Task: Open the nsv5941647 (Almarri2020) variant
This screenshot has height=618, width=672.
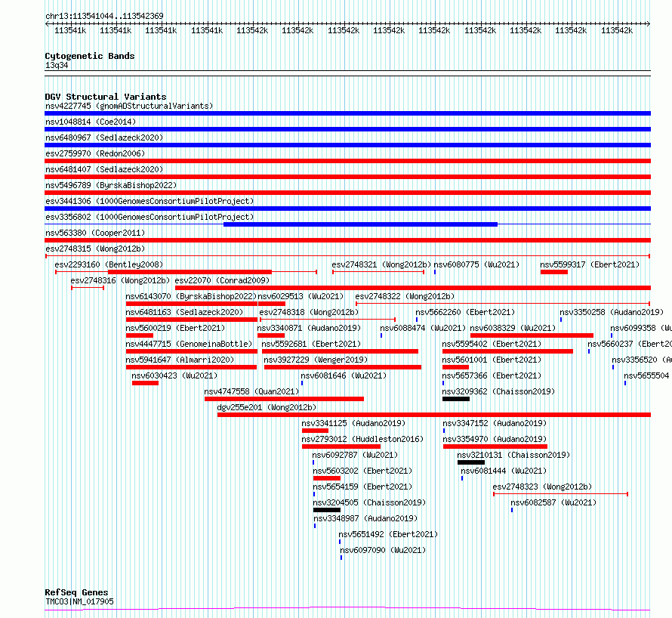Action: 180,360
